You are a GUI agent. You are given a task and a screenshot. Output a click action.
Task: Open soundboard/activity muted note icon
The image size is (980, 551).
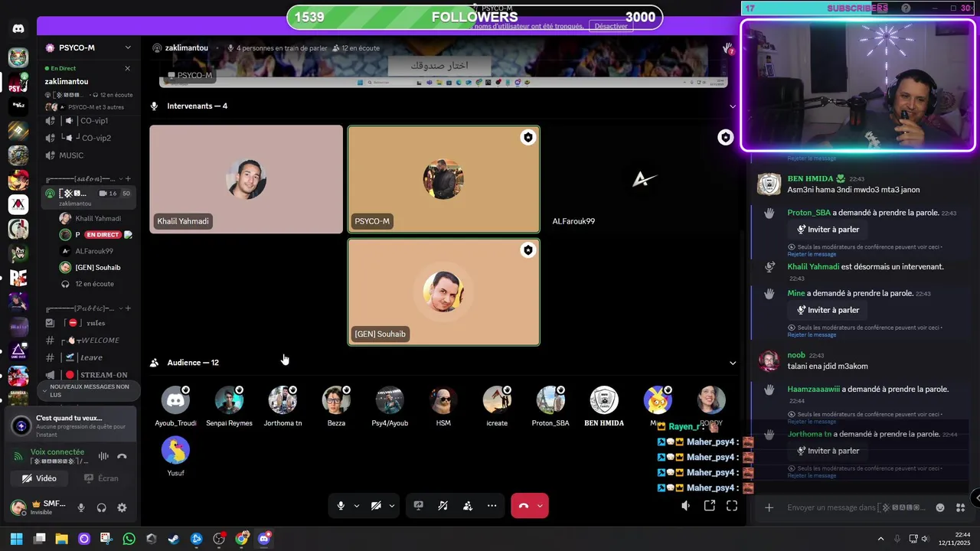443,506
